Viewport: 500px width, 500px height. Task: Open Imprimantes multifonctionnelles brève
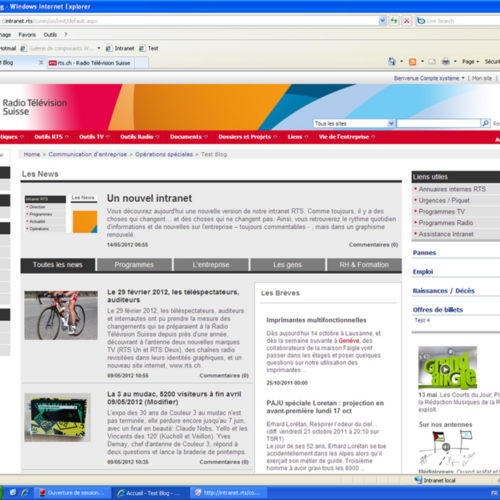coord(316,320)
